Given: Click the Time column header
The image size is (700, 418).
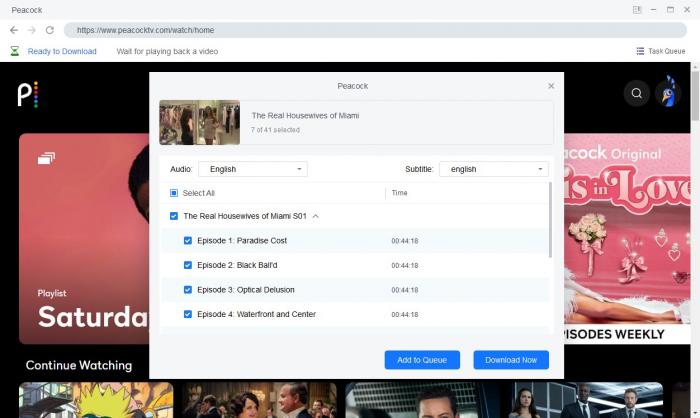Looking at the screenshot, I should [x=400, y=193].
